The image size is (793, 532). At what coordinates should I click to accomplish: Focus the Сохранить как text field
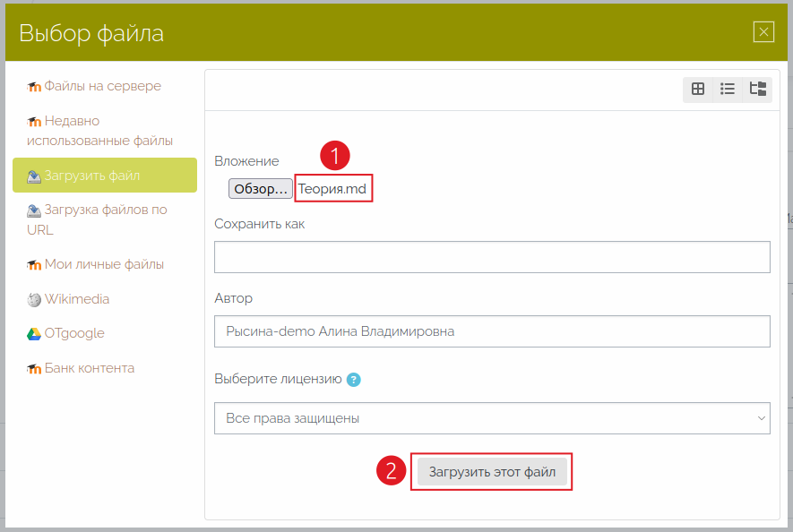[x=492, y=257]
